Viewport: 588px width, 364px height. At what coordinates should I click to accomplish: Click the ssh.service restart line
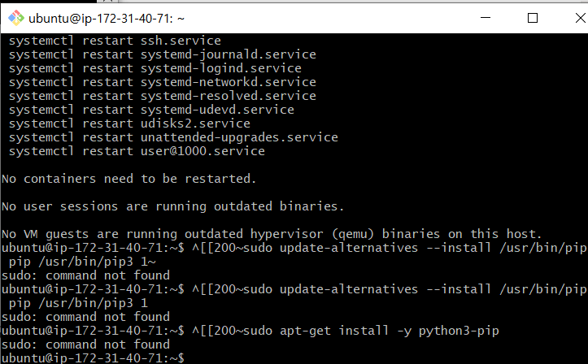pyautogui.click(x=115, y=41)
